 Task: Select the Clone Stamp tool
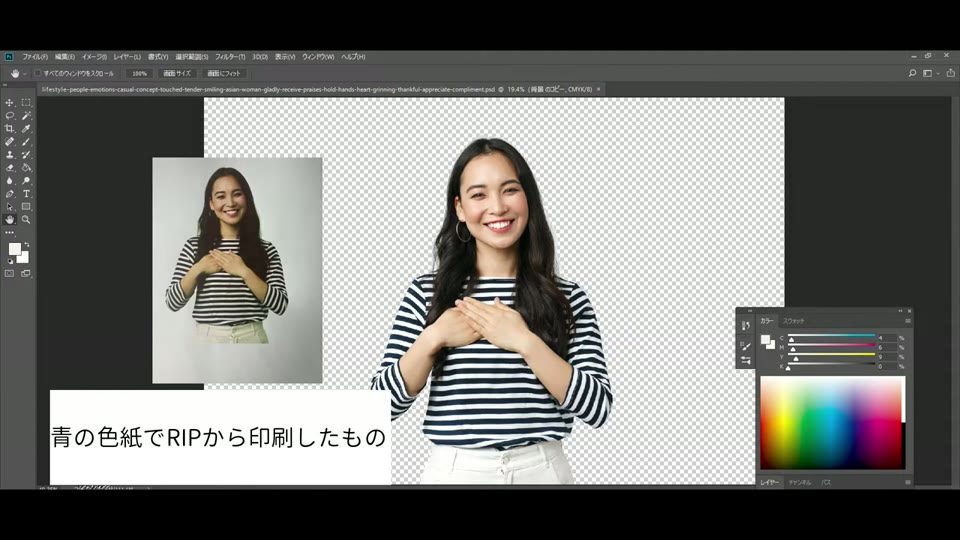9,155
